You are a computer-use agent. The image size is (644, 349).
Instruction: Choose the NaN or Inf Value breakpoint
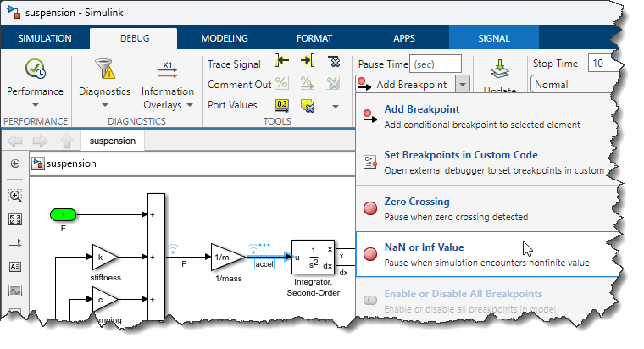pos(424,247)
